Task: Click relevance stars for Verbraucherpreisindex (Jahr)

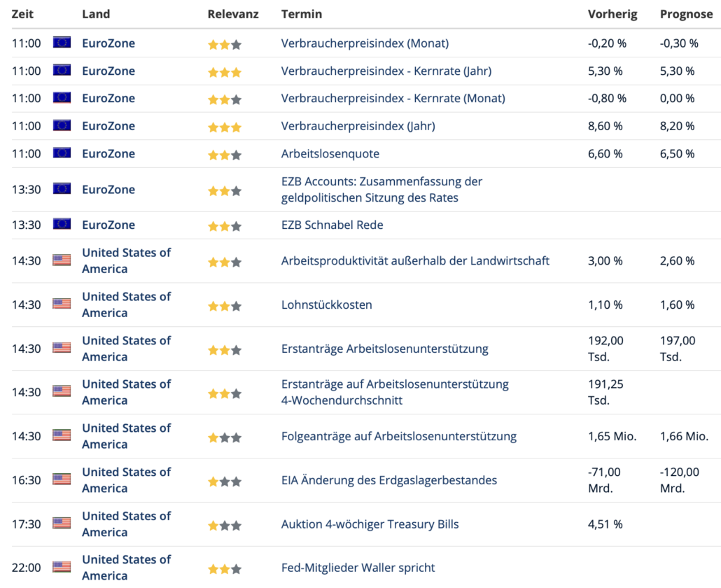Action: coord(225,127)
